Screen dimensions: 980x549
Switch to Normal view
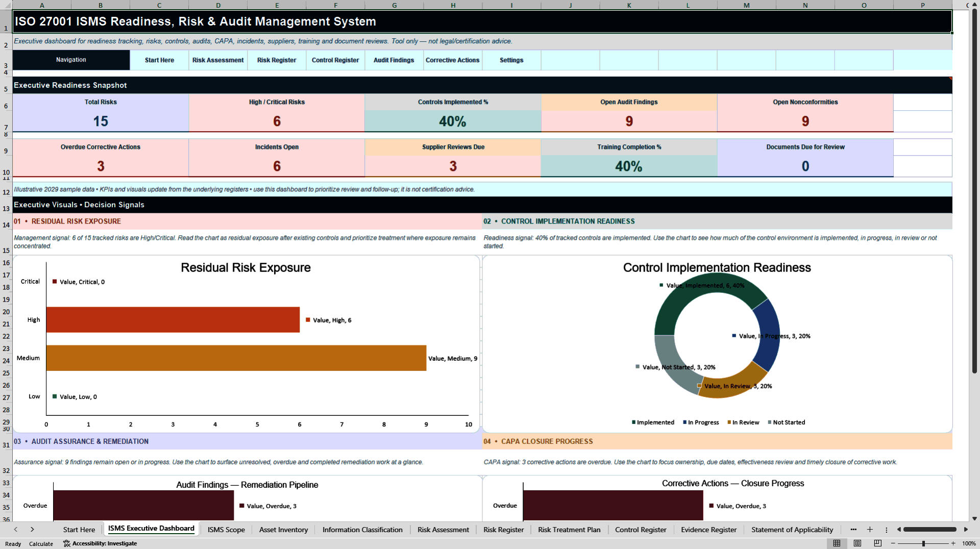pyautogui.click(x=837, y=543)
